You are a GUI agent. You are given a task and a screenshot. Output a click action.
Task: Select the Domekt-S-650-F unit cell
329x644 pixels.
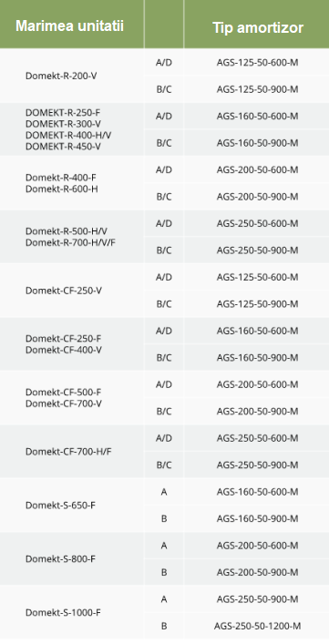(61, 505)
